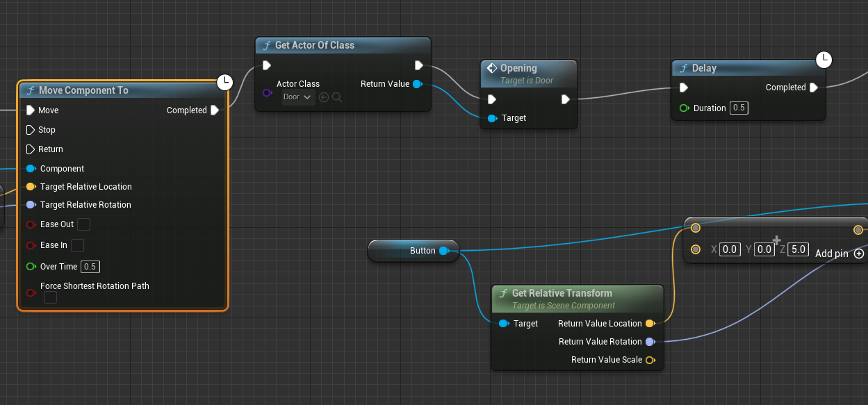This screenshot has width=868, height=405.
Task: Click the Add pin plus button
Action: click(x=859, y=254)
